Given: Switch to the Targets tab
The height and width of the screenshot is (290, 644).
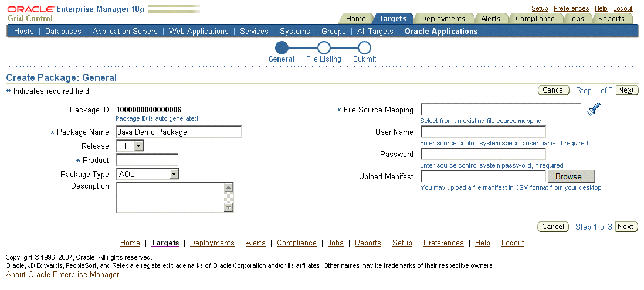Looking at the screenshot, I should pyautogui.click(x=392, y=19).
